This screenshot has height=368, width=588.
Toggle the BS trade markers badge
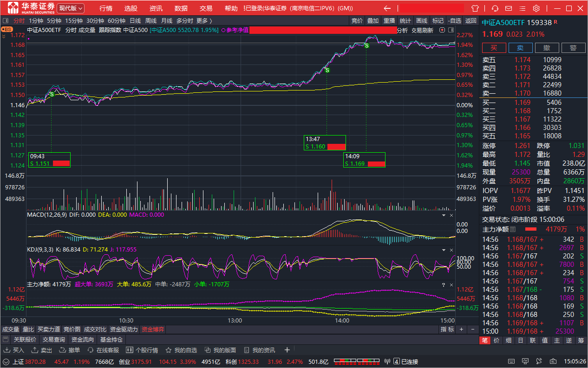[x=7, y=29]
